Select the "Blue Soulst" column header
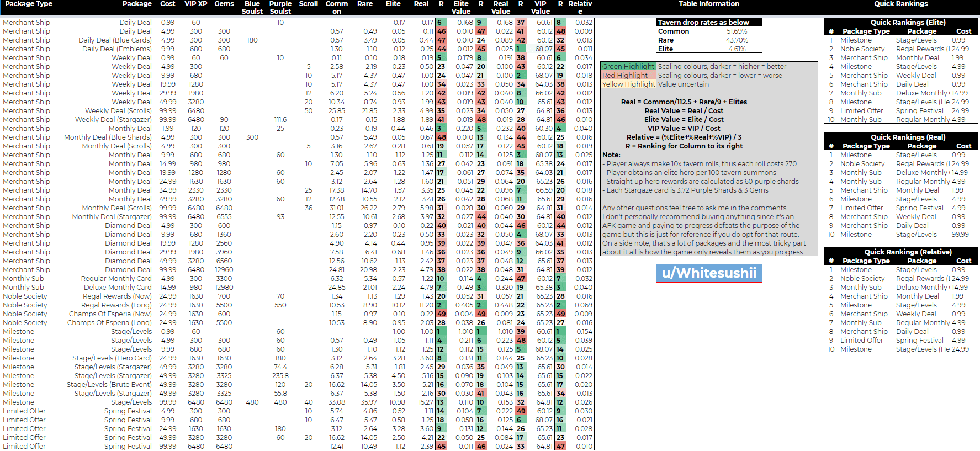 click(252, 7)
